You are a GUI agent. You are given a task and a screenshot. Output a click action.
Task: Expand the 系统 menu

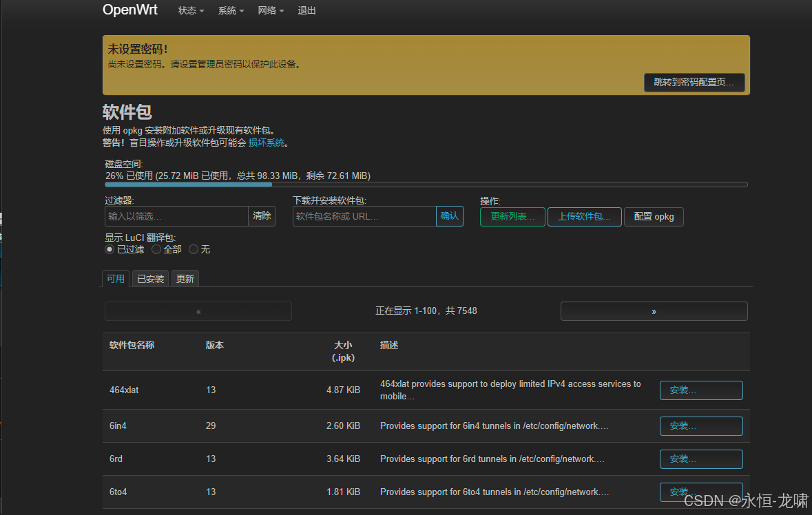tap(231, 11)
